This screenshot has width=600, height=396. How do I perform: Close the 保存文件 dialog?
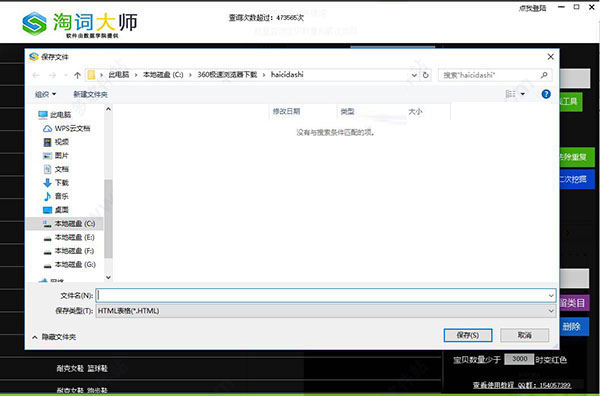point(551,57)
